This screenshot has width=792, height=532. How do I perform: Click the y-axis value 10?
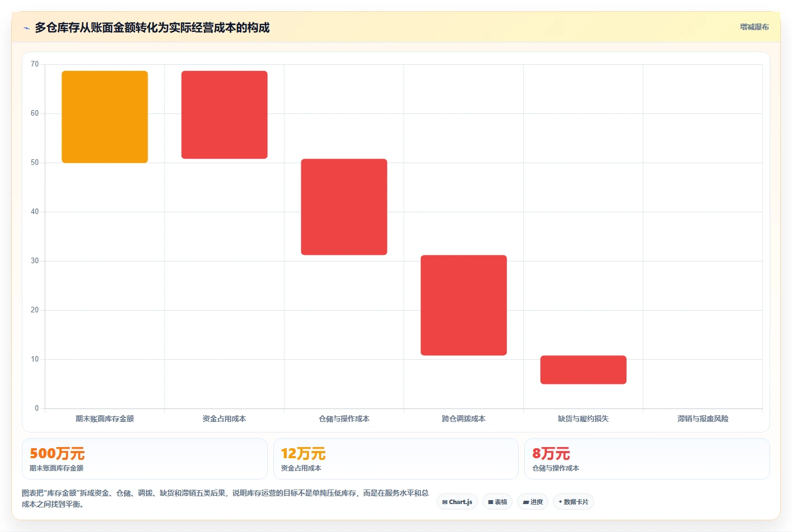(35, 359)
